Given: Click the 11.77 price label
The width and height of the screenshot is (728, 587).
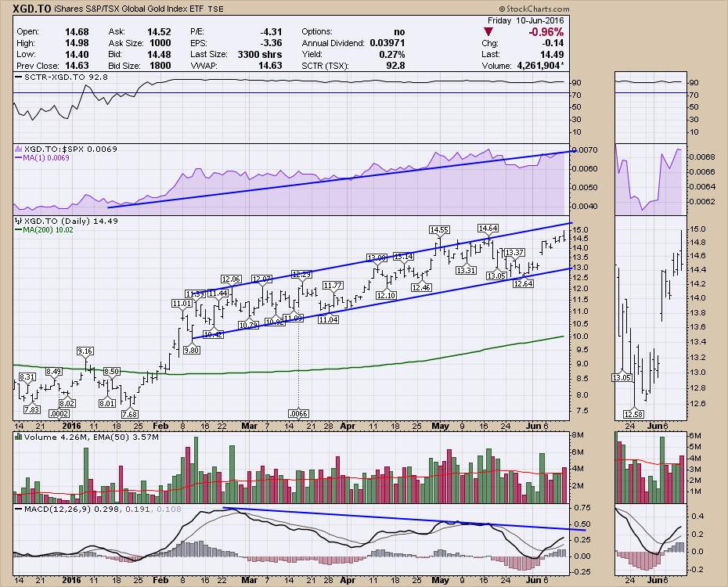Looking at the screenshot, I should click(x=333, y=286).
